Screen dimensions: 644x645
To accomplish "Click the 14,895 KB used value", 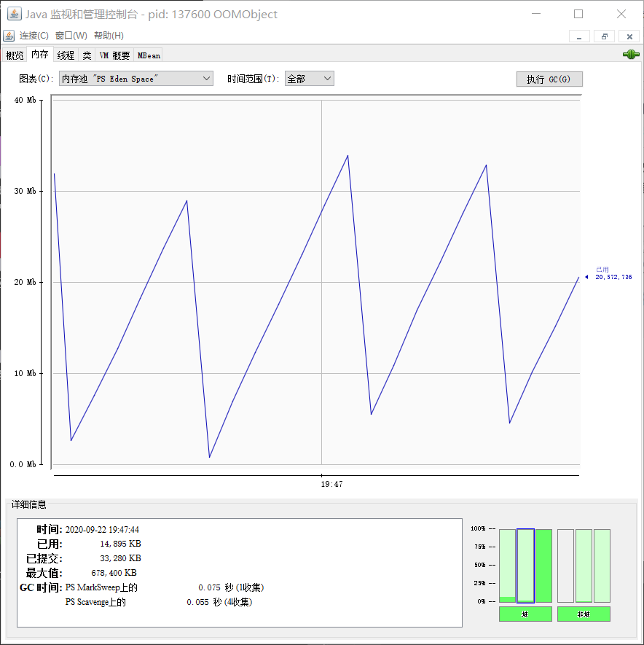I will coord(120,544).
